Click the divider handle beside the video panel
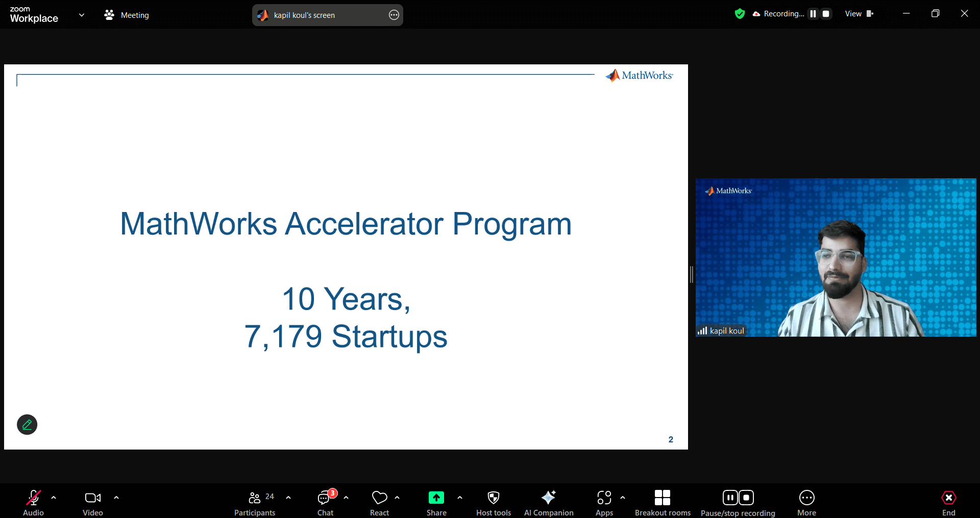This screenshot has width=980, height=518. pos(692,274)
